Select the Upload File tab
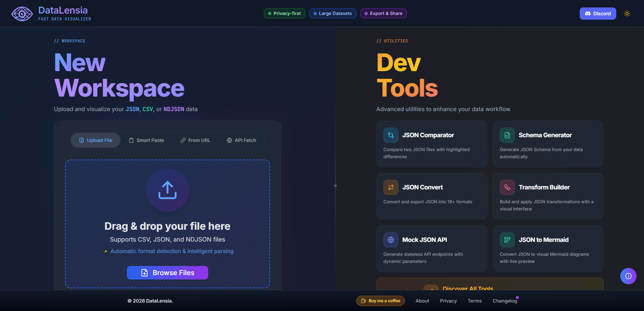Viewport: 644px width, 311px height. [95, 140]
